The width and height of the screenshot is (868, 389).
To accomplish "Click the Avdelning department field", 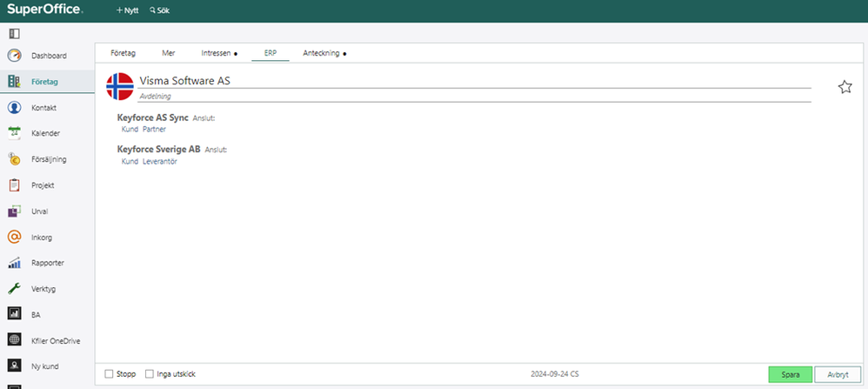I will coord(474,96).
